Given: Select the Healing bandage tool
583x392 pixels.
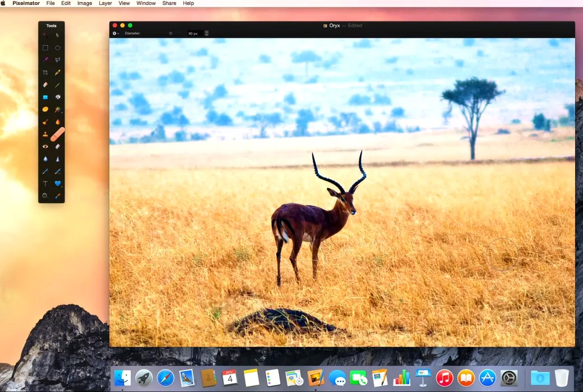Looking at the screenshot, I should tap(58, 134).
